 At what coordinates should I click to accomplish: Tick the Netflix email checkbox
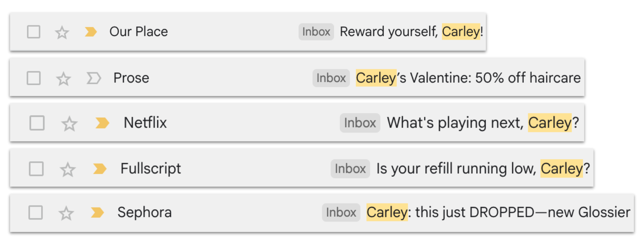point(37,123)
